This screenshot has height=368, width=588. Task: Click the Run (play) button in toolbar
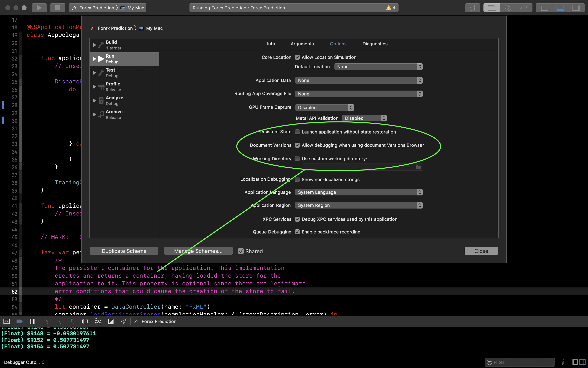point(39,8)
